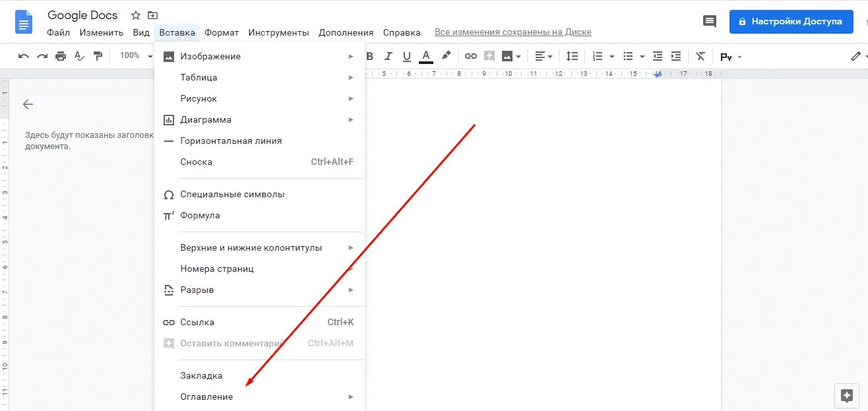Expand the Разрыв submenu
The height and width of the screenshot is (411, 868).
click(x=259, y=290)
